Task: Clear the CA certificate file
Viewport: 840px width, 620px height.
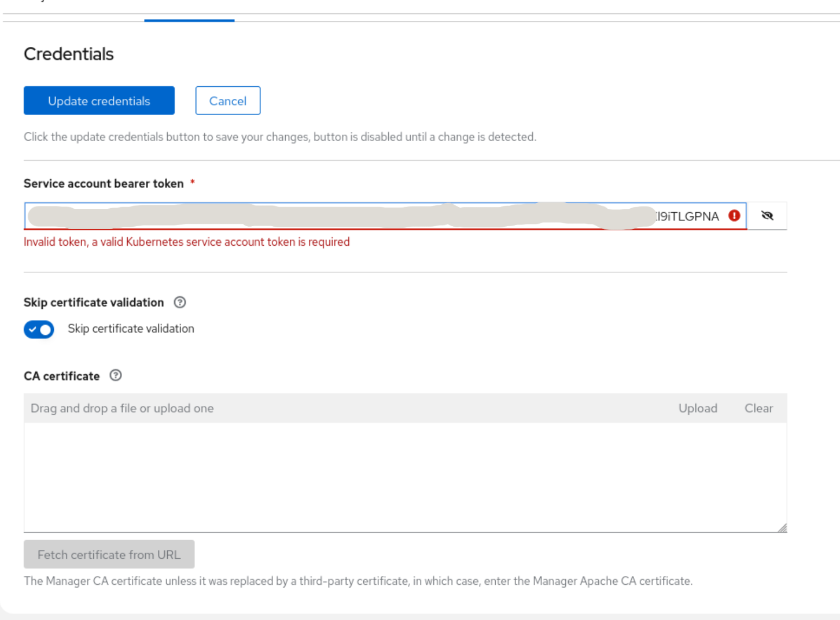Action: click(x=758, y=408)
